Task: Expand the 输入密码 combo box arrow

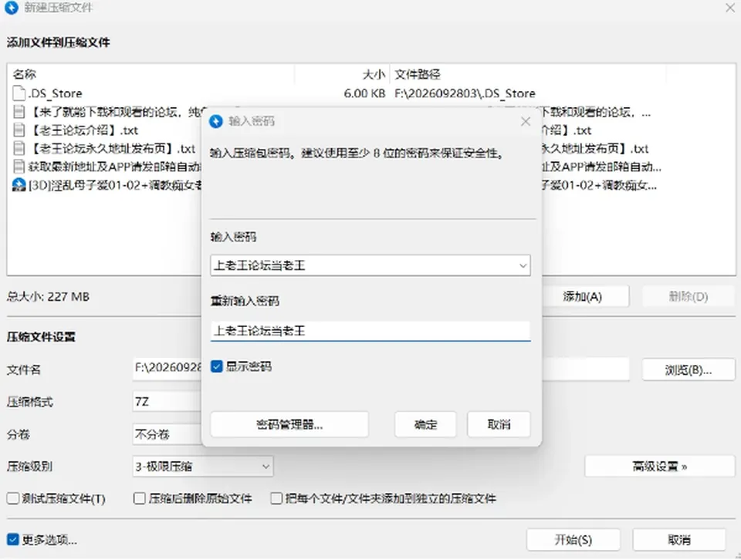Action: tap(523, 265)
